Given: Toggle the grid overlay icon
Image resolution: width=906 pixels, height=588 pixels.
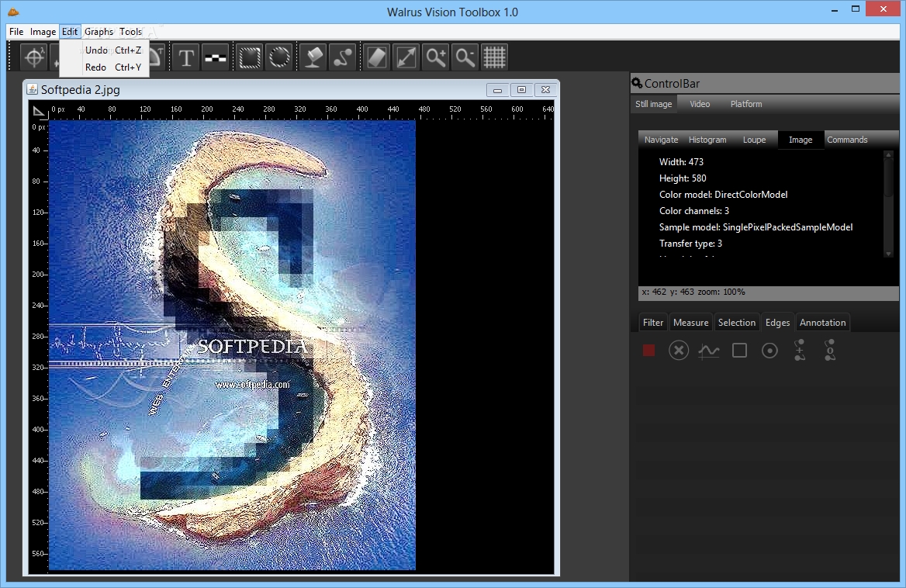Looking at the screenshot, I should pos(495,57).
